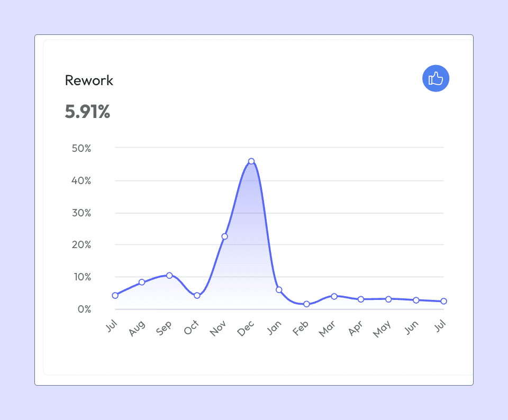Click the Dec label on the x-axis
The height and width of the screenshot is (420, 508).
pyautogui.click(x=246, y=328)
